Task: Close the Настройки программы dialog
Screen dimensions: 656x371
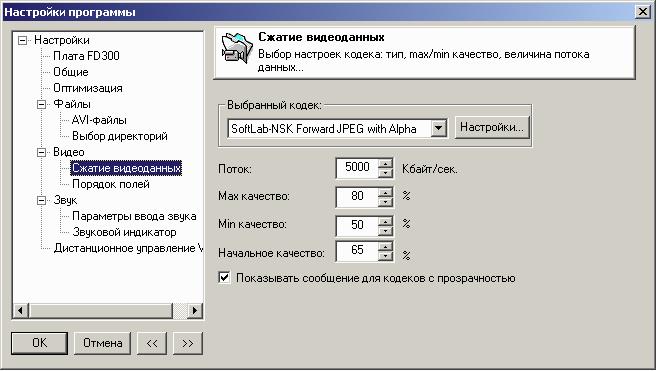Action: click(642, 12)
